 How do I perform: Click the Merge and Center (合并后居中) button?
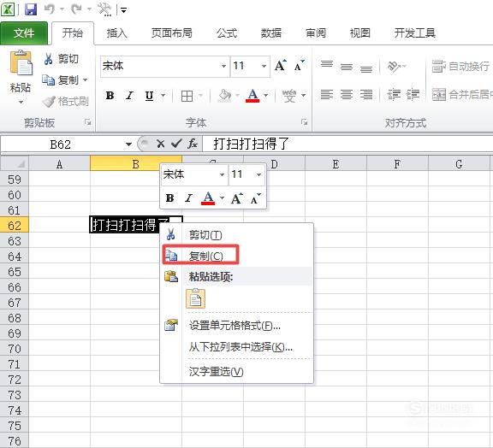462,94
